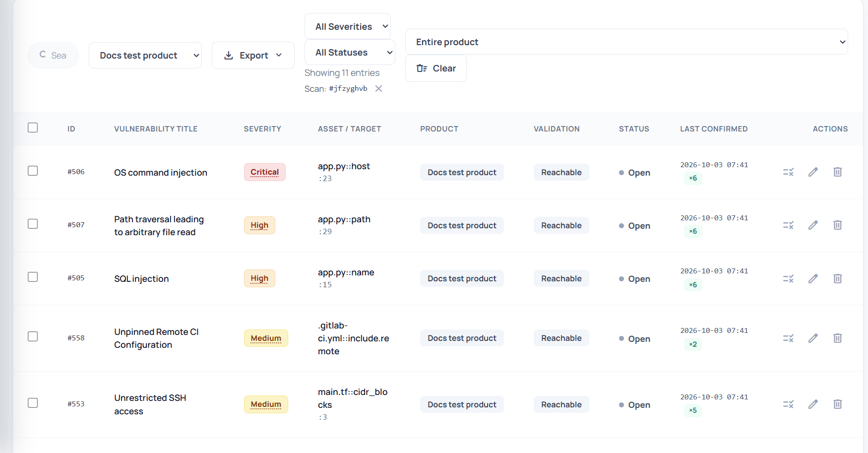Screen dimensions: 868x453
Task: Click the Open status of finding #553
Action: (x=634, y=405)
